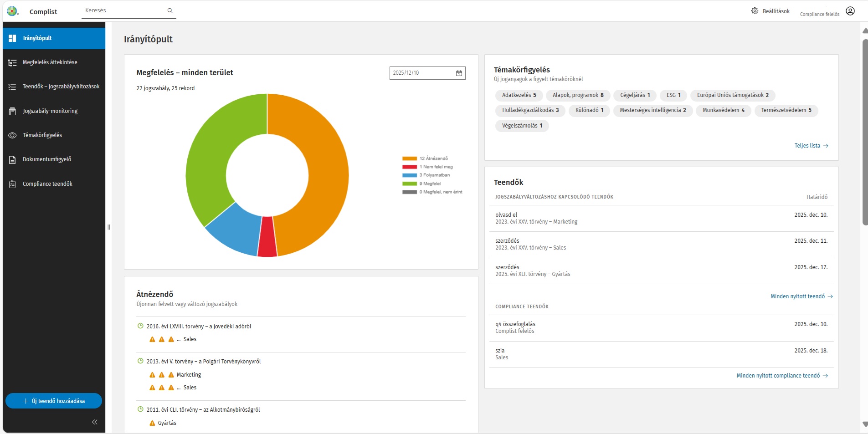Image resolution: width=868 pixels, height=434 pixels.
Task: Open settings via the gear icon
Action: 755,11
